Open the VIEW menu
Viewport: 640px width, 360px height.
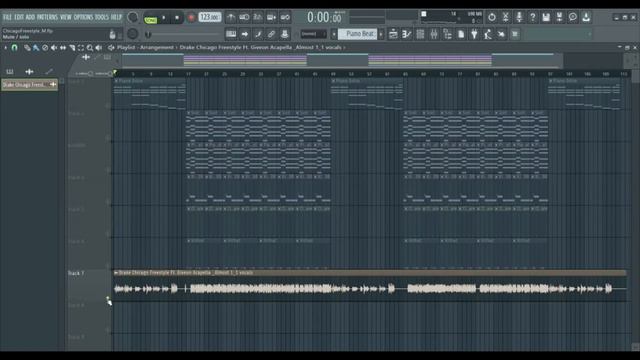pyautogui.click(x=66, y=17)
